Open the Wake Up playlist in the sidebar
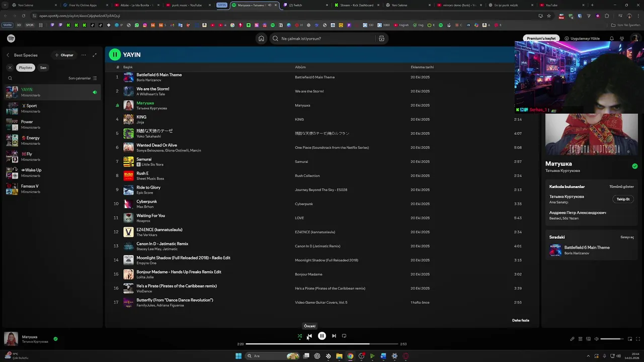Screen dimensions: 644x362 click(x=51, y=172)
